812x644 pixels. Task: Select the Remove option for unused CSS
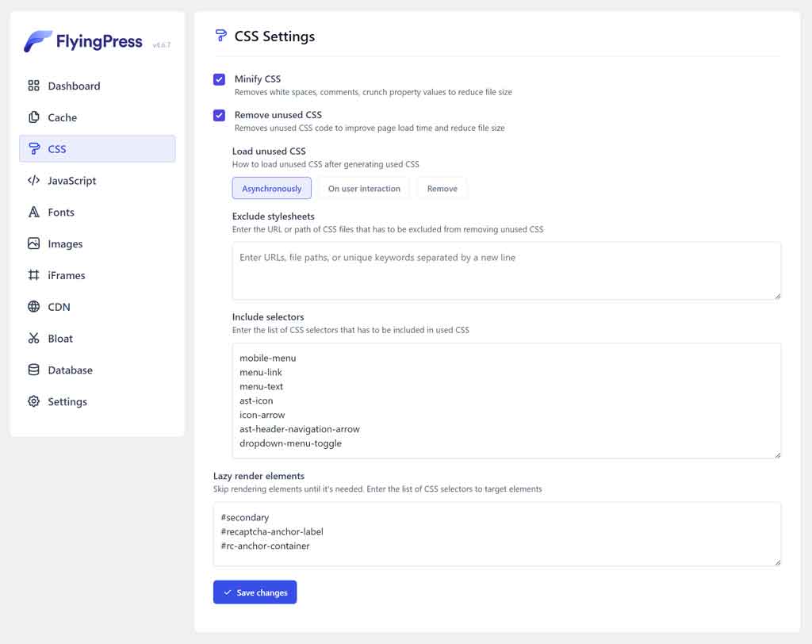tap(442, 188)
